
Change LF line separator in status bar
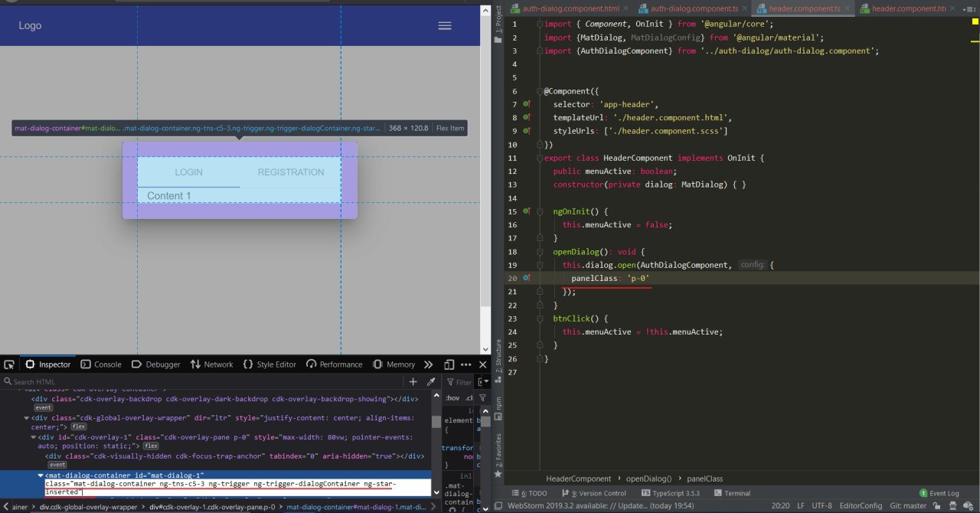pos(800,505)
